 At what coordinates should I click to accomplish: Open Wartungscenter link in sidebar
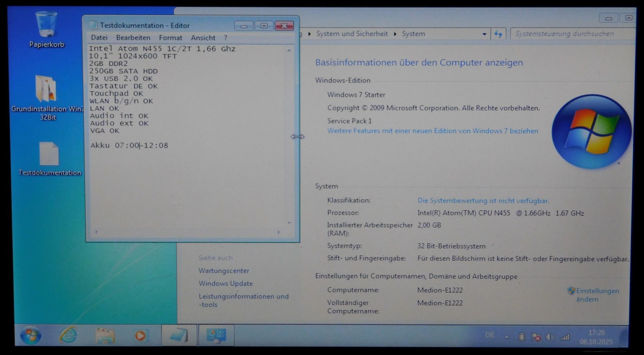[224, 271]
